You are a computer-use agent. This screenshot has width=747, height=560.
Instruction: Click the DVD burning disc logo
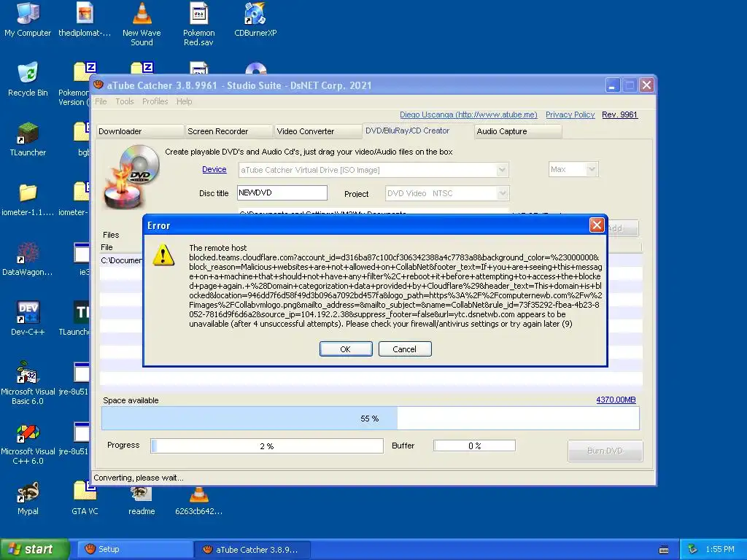132,176
